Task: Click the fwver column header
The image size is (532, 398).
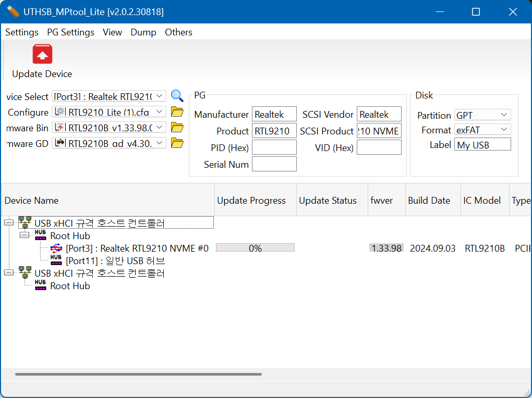Action: pos(387,200)
